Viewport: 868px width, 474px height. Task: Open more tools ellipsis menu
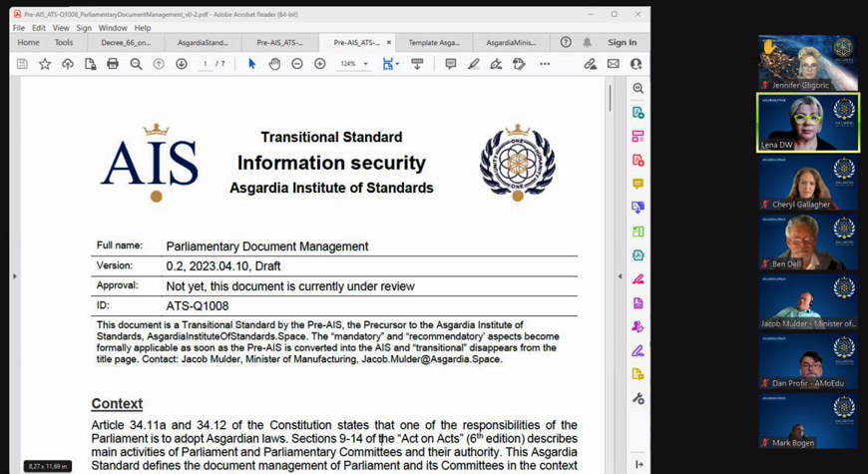(x=545, y=64)
